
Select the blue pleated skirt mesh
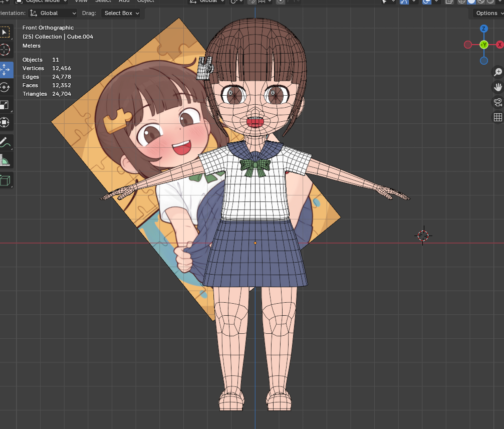click(255, 253)
